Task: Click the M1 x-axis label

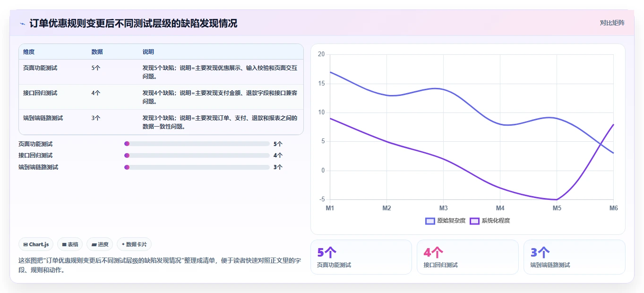Action: coord(330,208)
